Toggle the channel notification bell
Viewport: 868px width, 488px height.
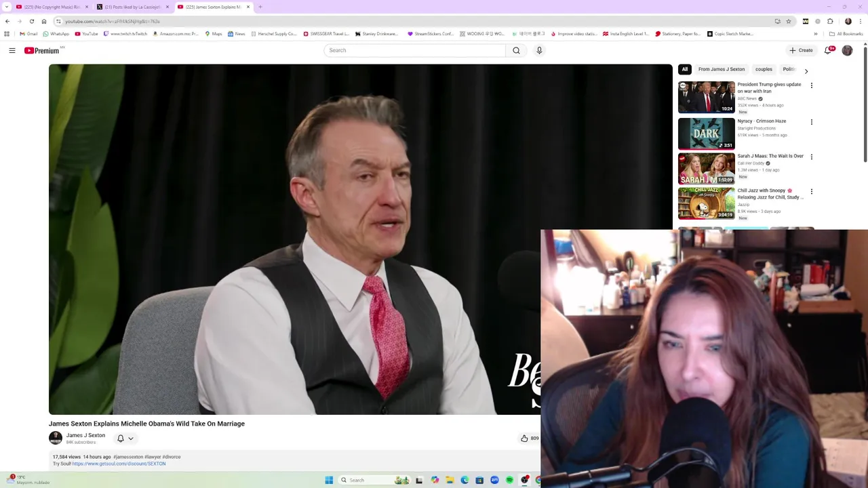tap(121, 439)
